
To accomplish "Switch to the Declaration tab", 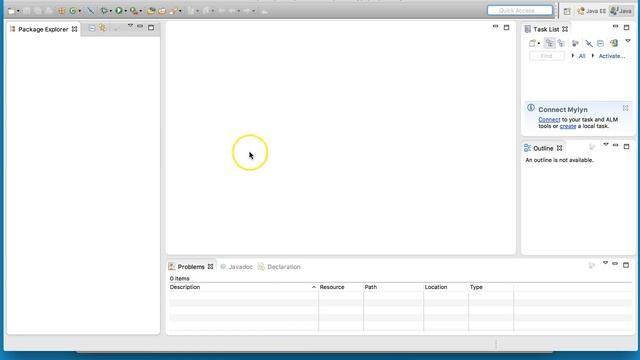I will 279,267.
